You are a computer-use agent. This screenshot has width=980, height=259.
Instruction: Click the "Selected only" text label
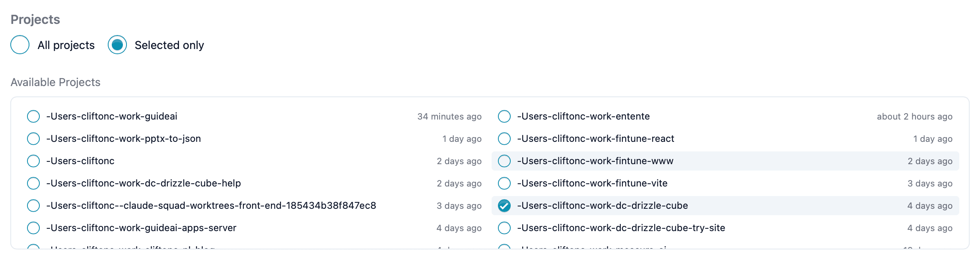[x=169, y=45]
